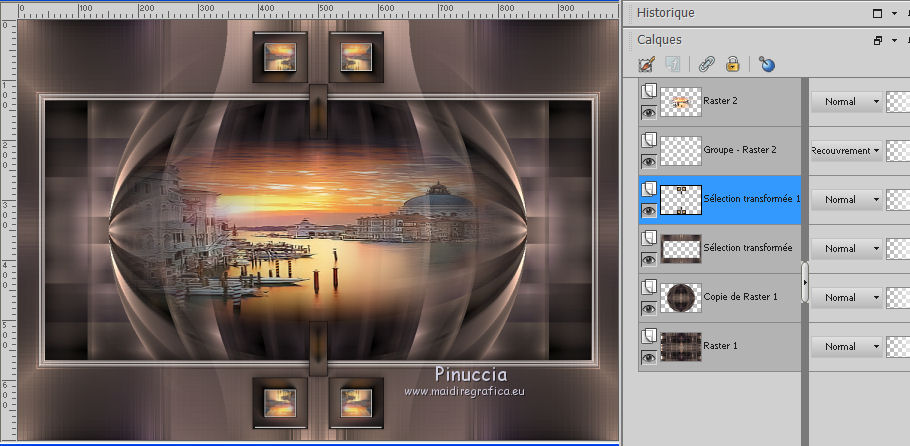Click the greyed-out second icon in Calques toolbar
Image resolution: width=910 pixels, height=446 pixels.
tap(673, 65)
